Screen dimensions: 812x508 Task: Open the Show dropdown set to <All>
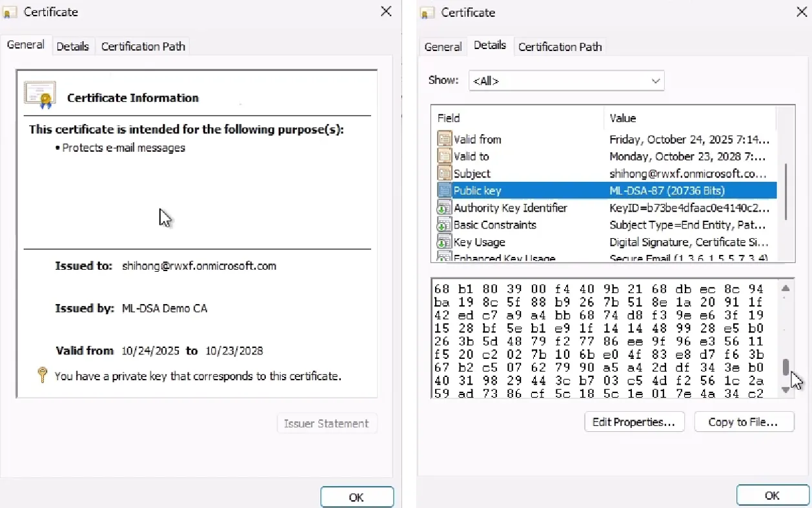(x=566, y=81)
